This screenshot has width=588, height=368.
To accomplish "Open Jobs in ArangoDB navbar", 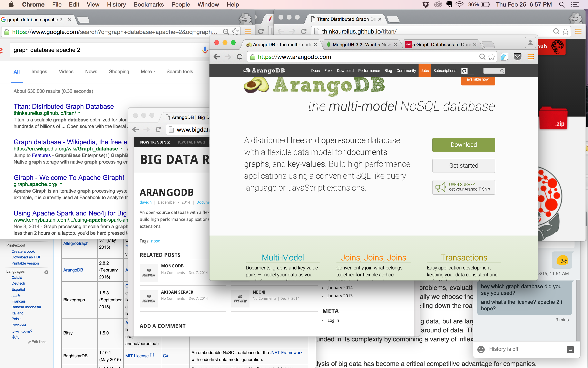I will [x=425, y=71].
